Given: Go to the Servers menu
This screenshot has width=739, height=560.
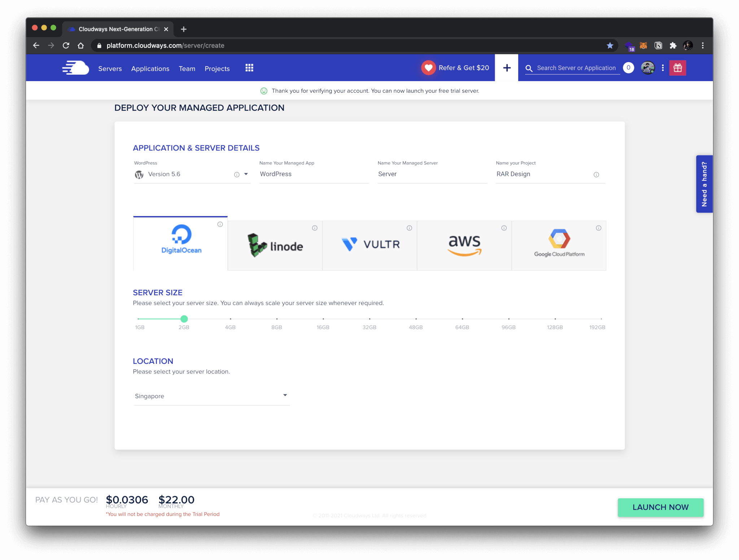Looking at the screenshot, I should [110, 69].
